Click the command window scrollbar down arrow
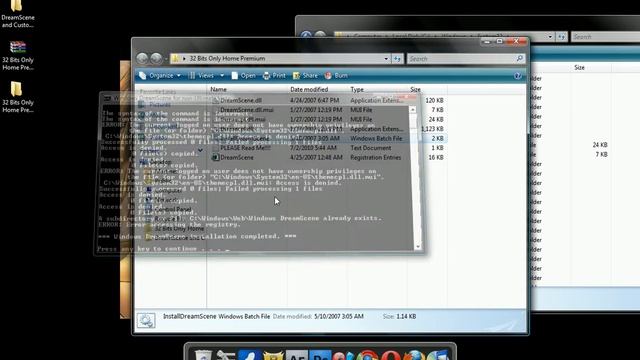The height and width of the screenshot is (360, 640). pos(417,247)
